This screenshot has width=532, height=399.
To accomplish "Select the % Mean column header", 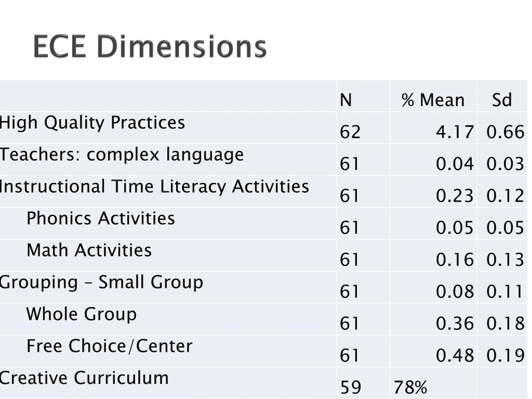I will click(433, 100).
